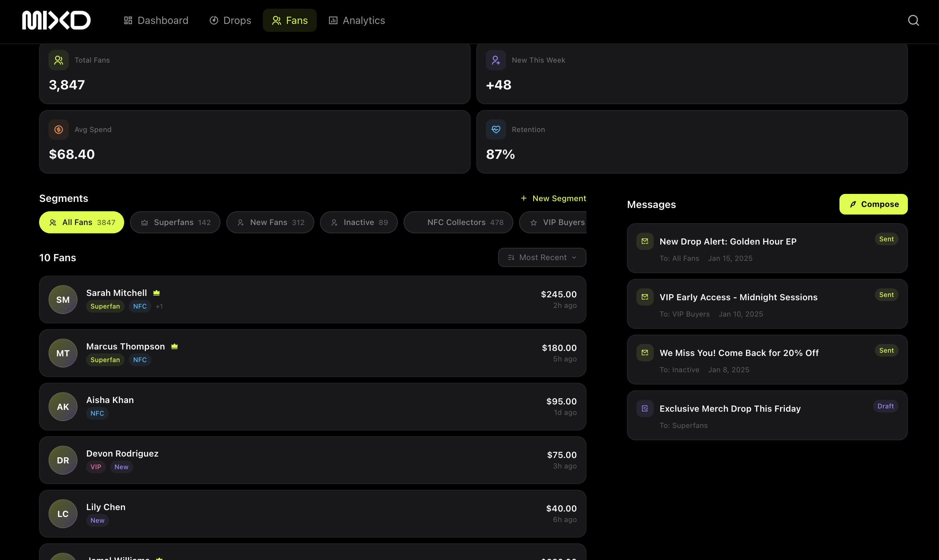Screen dimensions: 939x560
Task: Filter by Inactive segment
Action: click(x=359, y=222)
